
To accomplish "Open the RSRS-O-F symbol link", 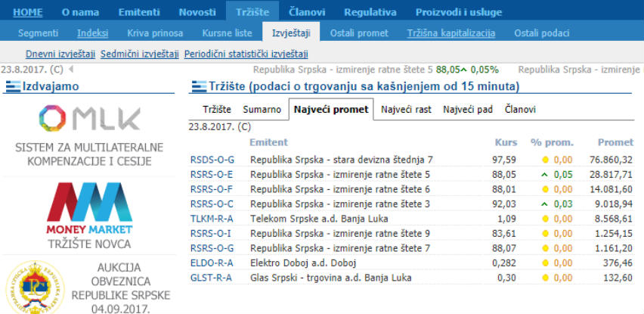I will 211,189.
